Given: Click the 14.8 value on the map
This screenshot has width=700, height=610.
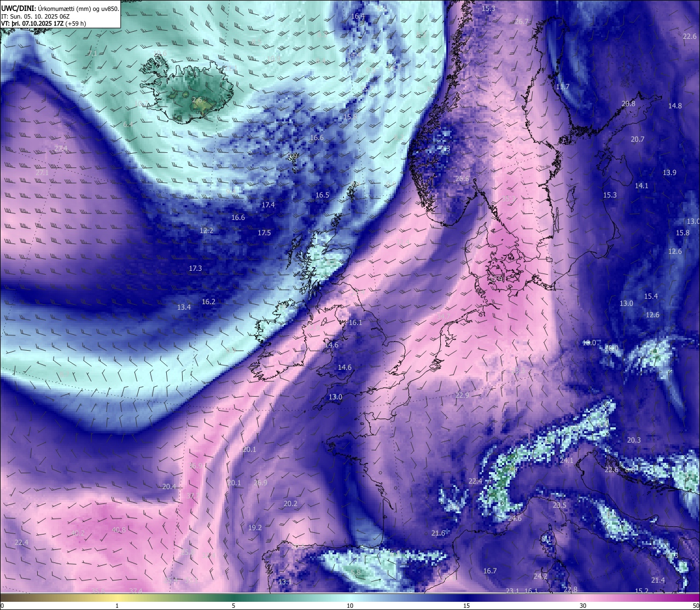Looking at the screenshot, I should pyautogui.click(x=675, y=106).
